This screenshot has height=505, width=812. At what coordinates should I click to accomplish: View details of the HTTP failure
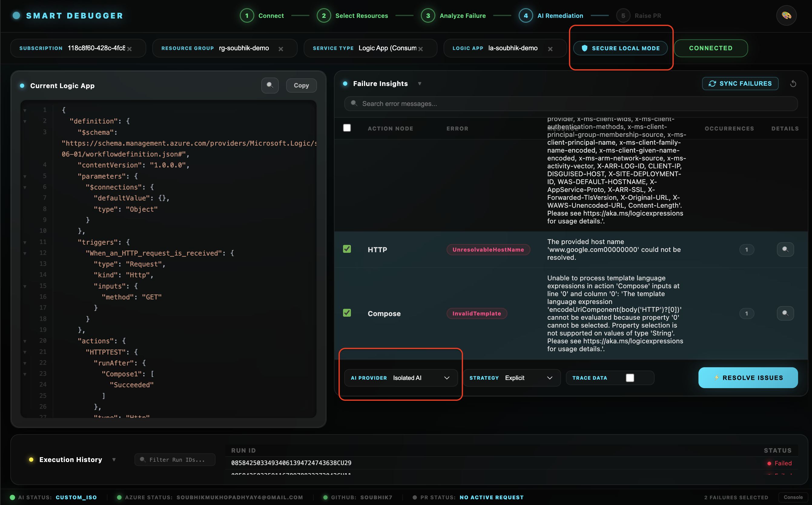(x=785, y=249)
